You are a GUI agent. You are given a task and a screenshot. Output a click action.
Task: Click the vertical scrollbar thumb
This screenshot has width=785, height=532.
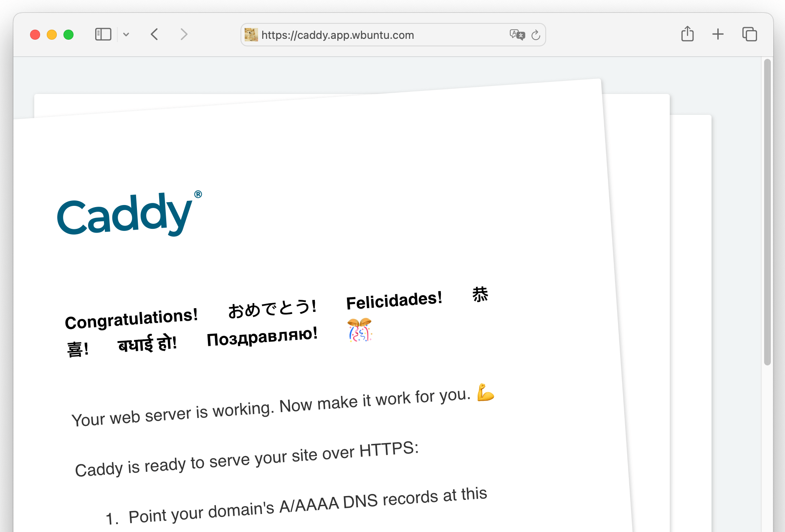[x=767, y=212]
